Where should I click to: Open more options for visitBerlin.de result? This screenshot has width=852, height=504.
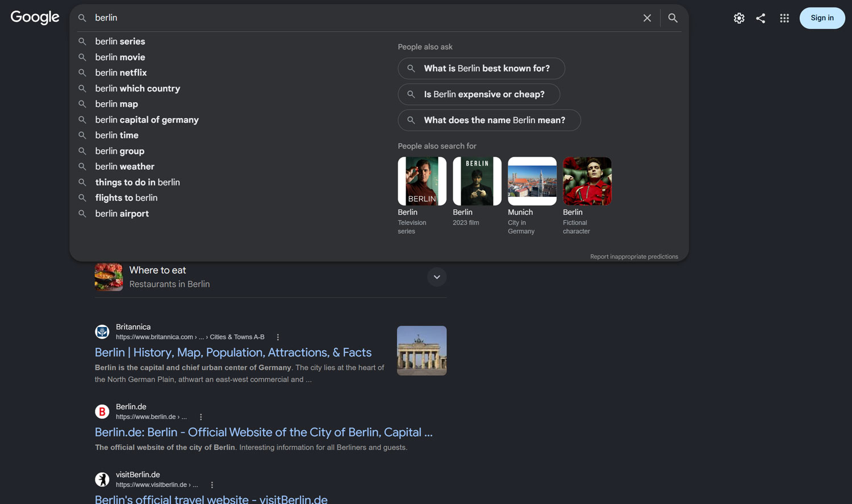point(212,485)
